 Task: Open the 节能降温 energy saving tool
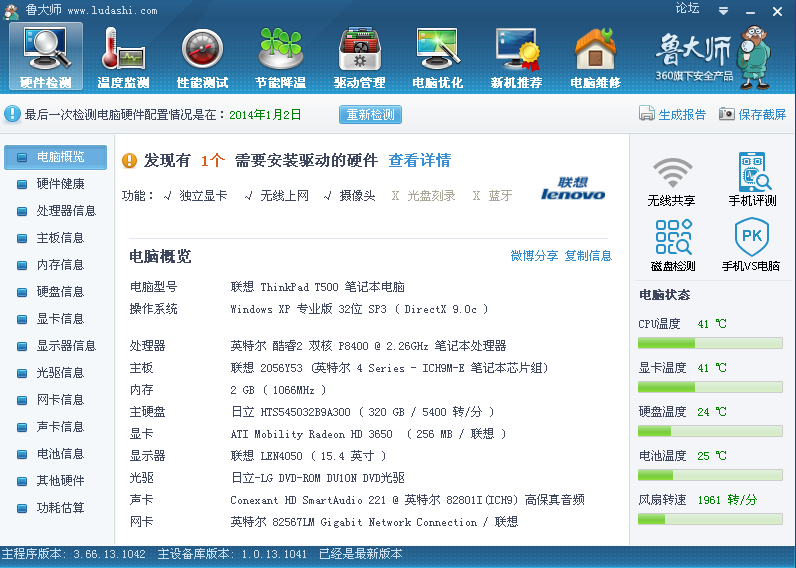click(x=280, y=56)
